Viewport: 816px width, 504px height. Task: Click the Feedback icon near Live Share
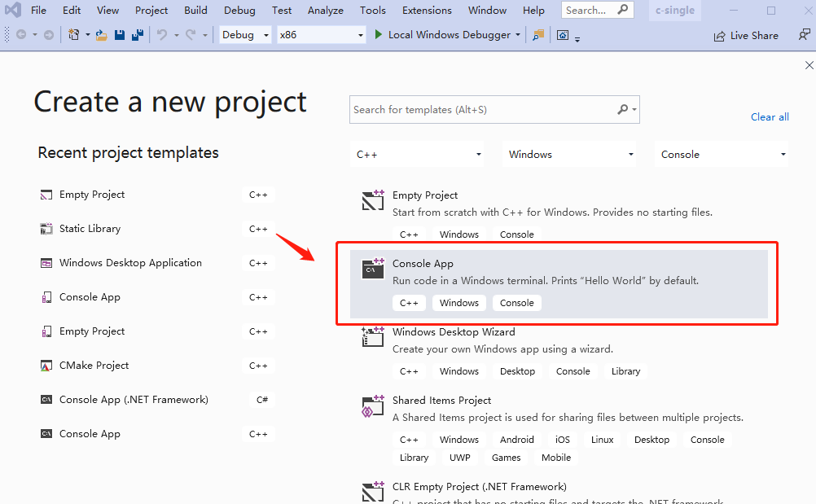coord(804,36)
